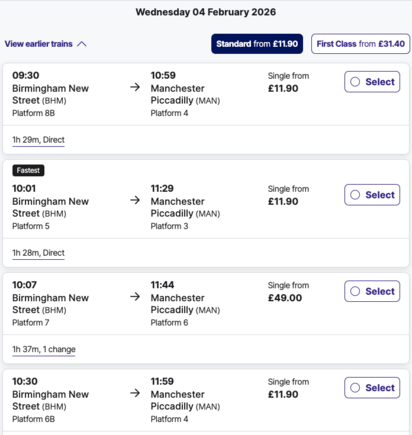Open 1h 37m, 1 change details
Viewport: 412px width, 435px height.
coord(44,349)
